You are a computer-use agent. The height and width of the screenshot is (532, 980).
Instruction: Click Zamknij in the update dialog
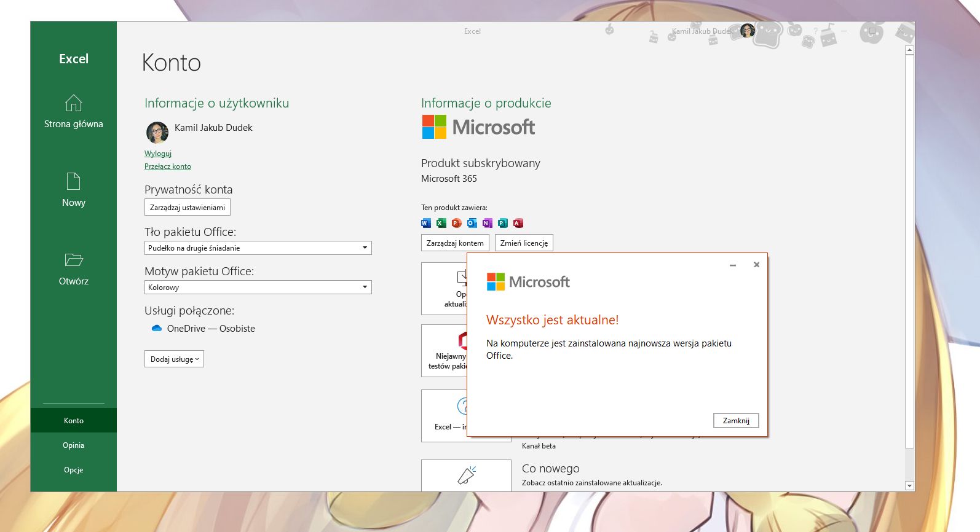pyautogui.click(x=736, y=421)
